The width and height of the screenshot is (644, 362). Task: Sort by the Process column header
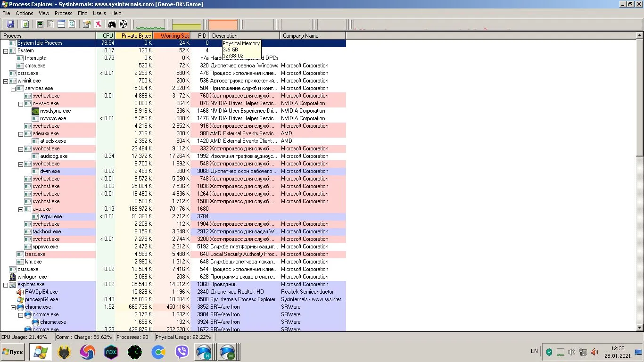point(48,36)
